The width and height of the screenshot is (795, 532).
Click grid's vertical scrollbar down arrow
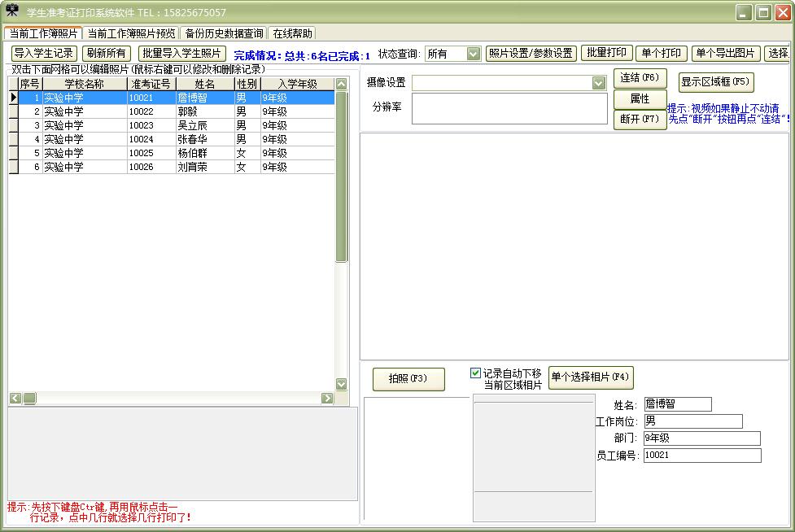click(342, 384)
